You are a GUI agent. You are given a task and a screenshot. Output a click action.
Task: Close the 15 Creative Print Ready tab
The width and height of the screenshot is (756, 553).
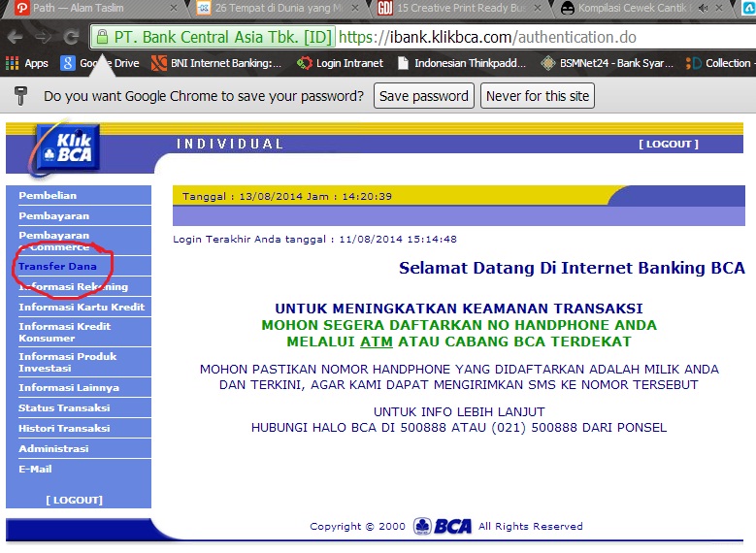(x=537, y=8)
